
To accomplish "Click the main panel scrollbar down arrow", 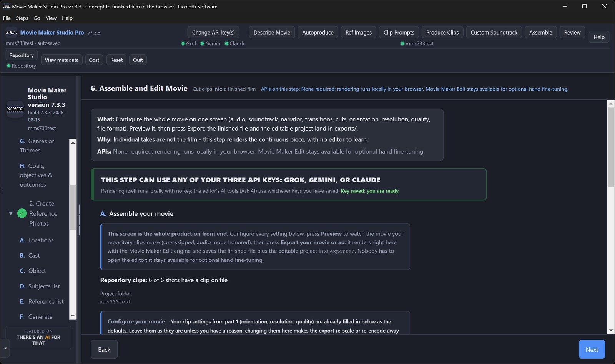I will point(611,331).
